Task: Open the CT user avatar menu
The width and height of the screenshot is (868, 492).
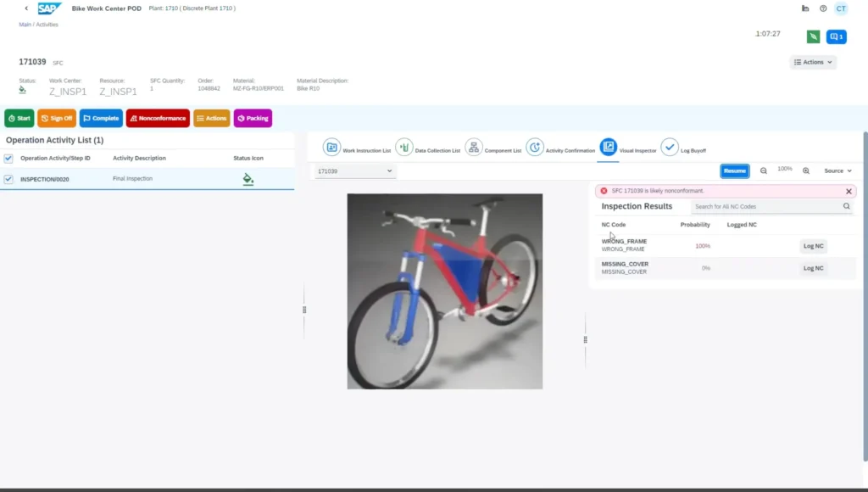Action: (x=841, y=8)
